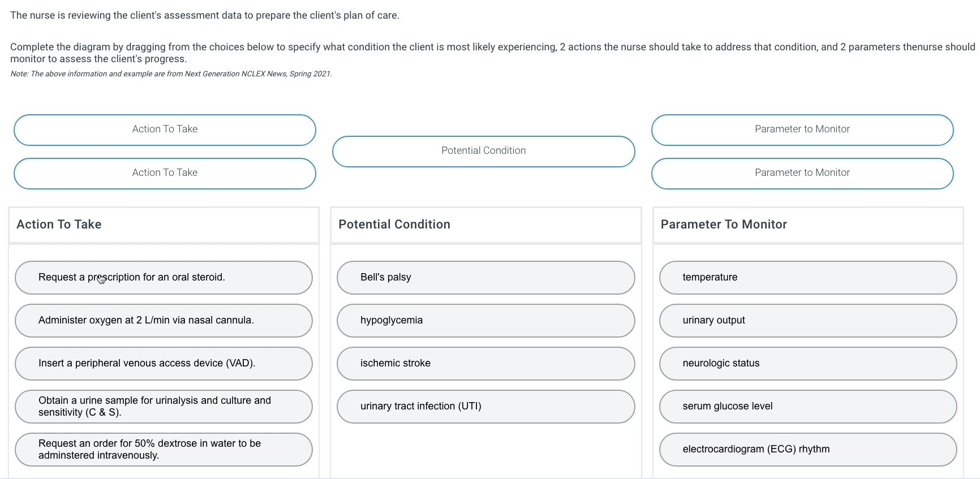
Task: Click the electrocardiogram (ECG) rhythm parameter
Action: (808, 449)
